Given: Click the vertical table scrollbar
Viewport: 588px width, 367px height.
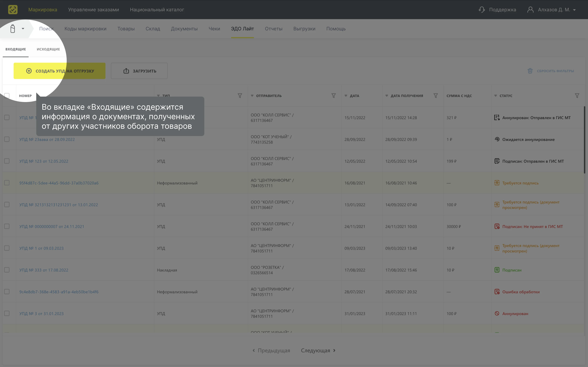Looking at the screenshot, I should [585, 140].
